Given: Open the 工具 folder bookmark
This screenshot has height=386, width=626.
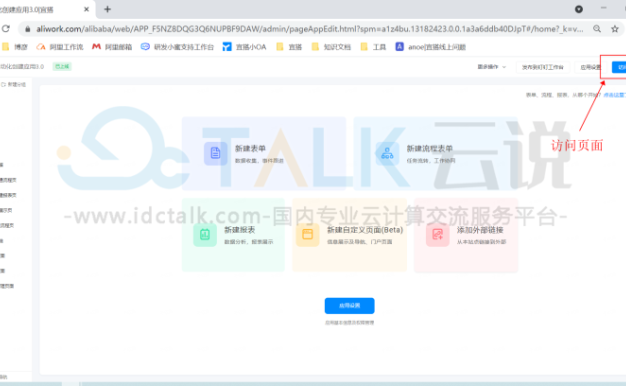Looking at the screenshot, I should click(373, 47).
